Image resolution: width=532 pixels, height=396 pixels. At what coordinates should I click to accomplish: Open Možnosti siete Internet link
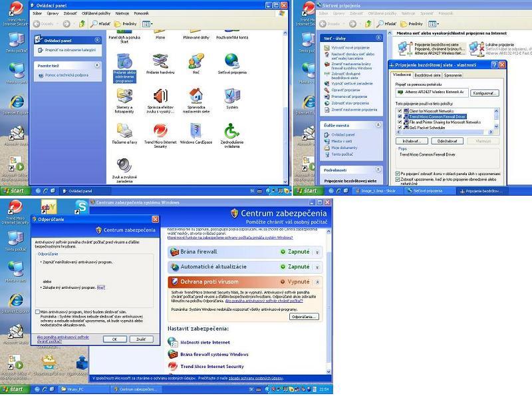(x=205, y=342)
